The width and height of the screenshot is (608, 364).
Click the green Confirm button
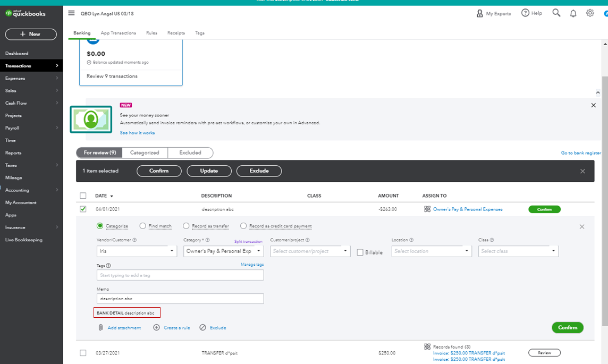pos(568,328)
